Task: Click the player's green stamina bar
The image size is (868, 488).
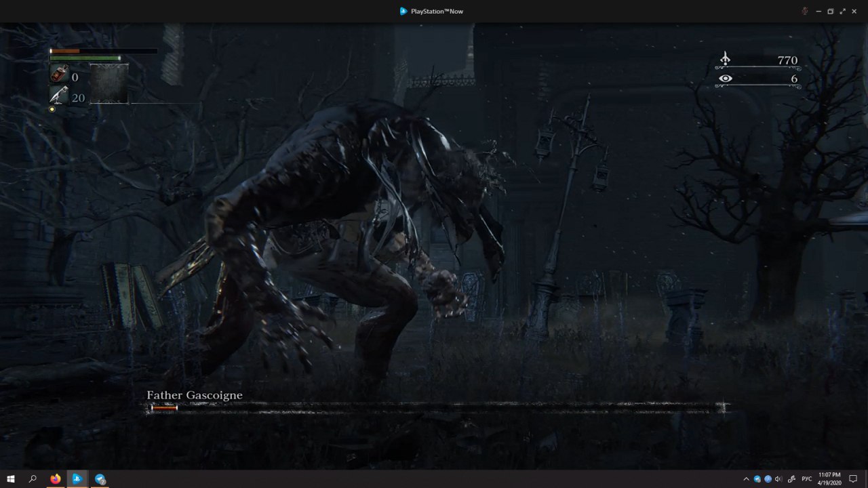Action: pyautogui.click(x=85, y=58)
